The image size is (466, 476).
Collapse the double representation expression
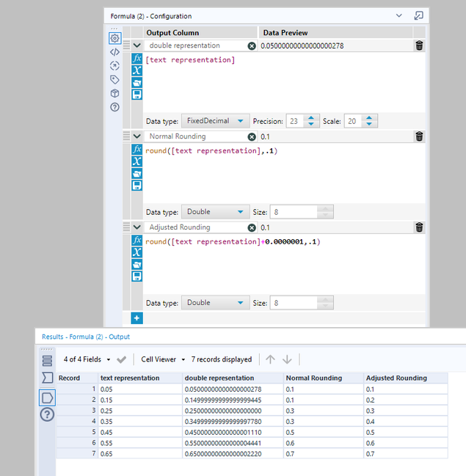pyautogui.click(x=137, y=45)
